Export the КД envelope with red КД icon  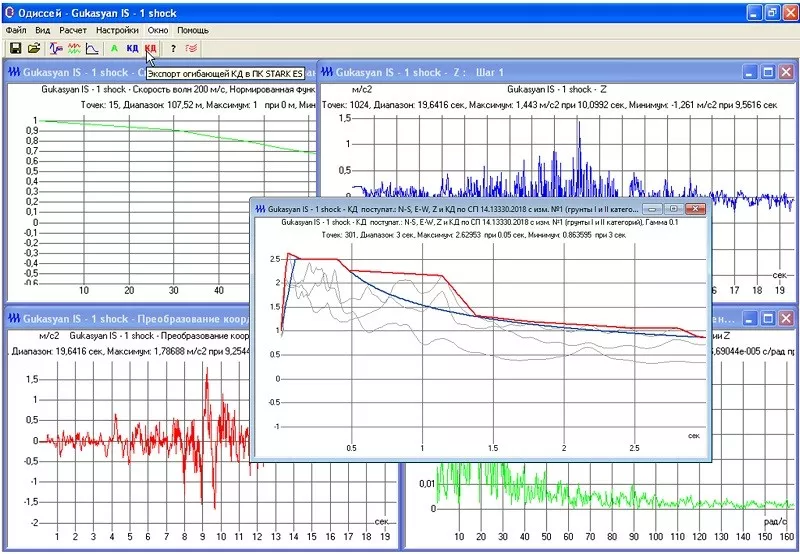click(150, 48)
